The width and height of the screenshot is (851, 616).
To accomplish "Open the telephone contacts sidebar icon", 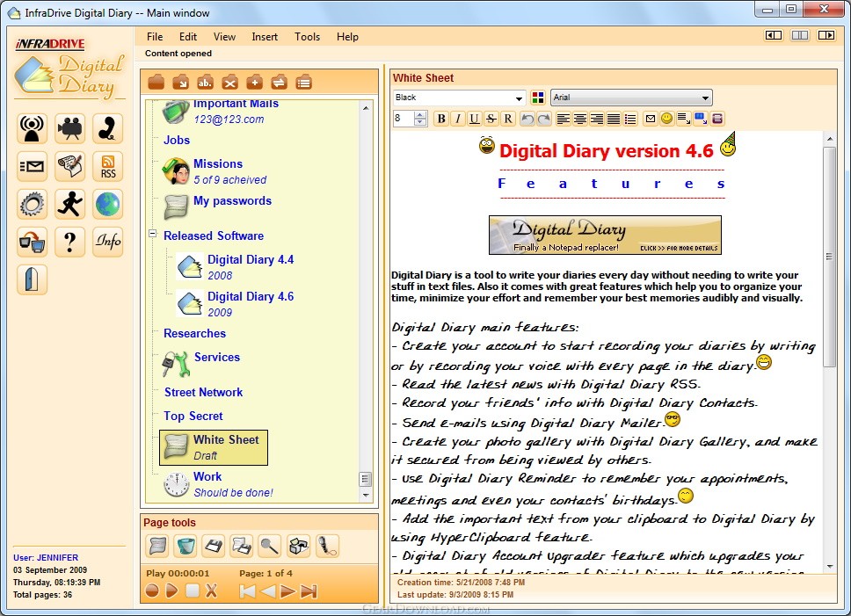I will 107,128.
